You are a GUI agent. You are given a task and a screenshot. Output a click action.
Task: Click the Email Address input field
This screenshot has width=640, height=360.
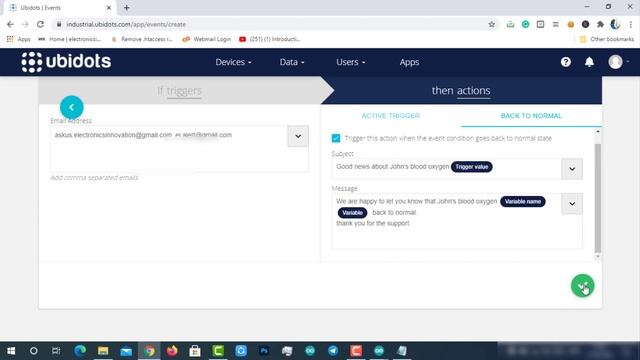(x=169, y=149)
